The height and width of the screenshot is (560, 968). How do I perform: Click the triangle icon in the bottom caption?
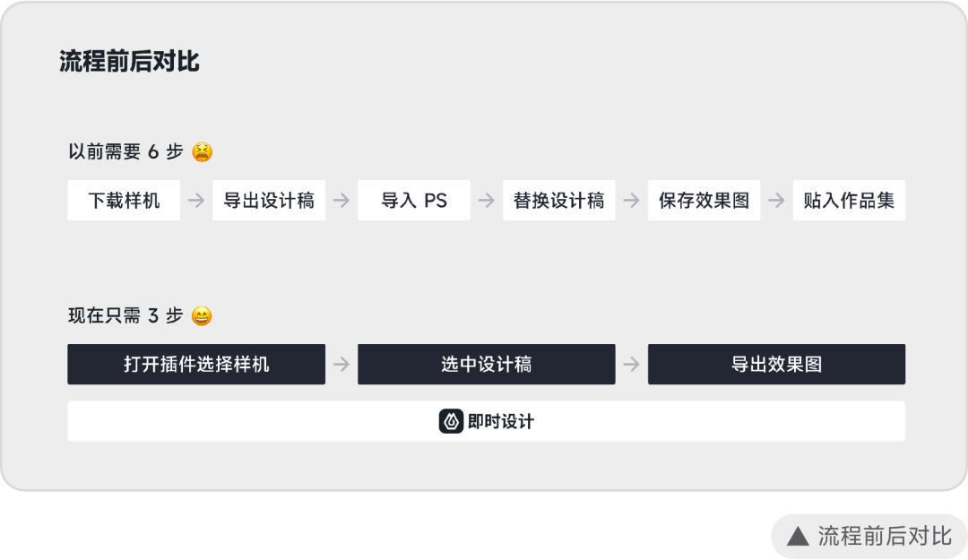[797, 537]
